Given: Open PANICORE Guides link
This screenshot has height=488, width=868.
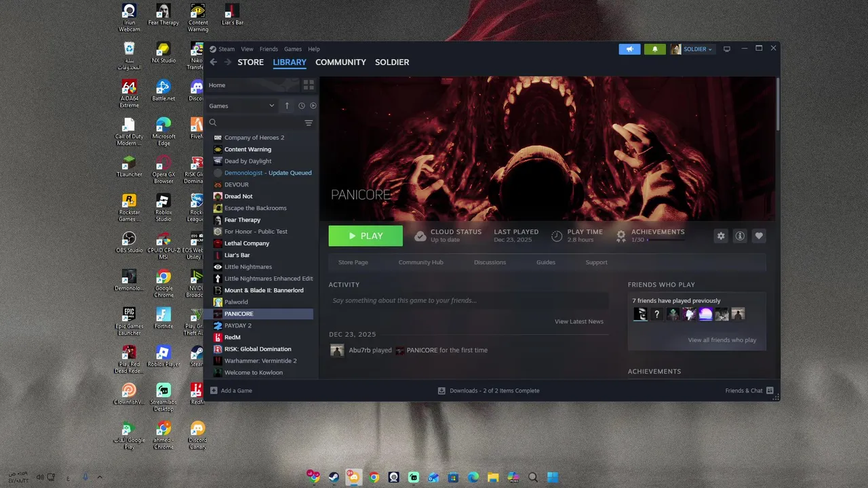Looking at the screenshot, I should tap(546, 262).
